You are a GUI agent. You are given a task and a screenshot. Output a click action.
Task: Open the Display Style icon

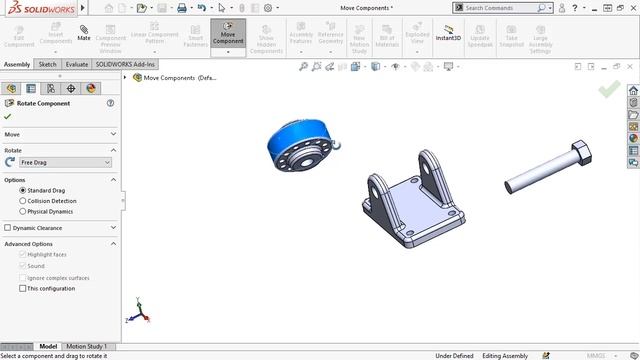coord(376,67)
